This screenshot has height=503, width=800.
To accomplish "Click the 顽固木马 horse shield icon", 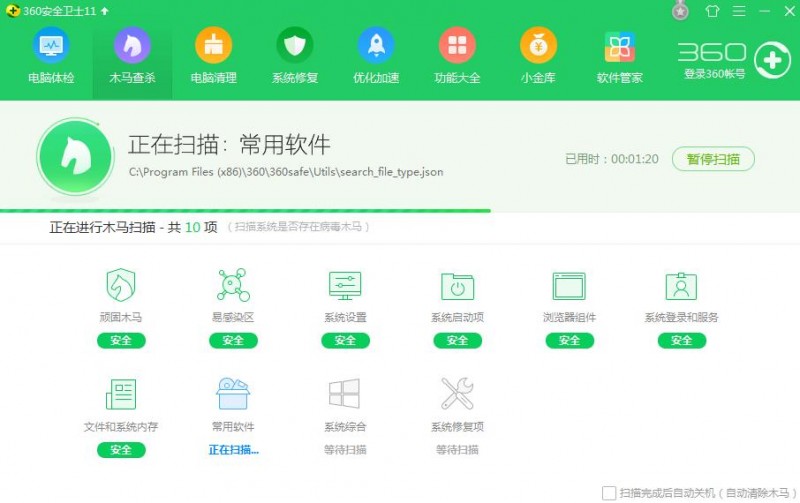I will coord(121,285).
